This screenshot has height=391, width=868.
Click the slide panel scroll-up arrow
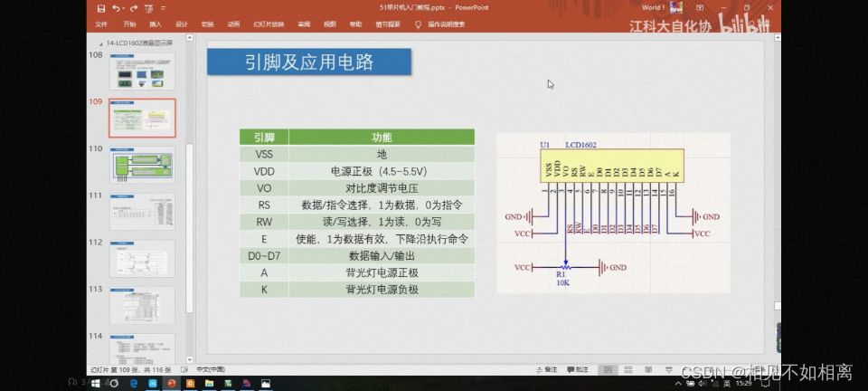[x=189, y=38]
